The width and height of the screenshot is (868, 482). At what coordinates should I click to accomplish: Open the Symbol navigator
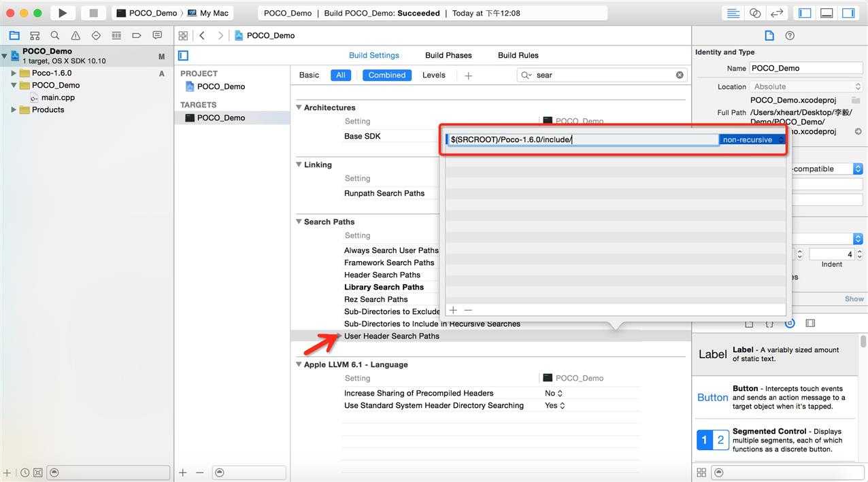coord(35,35)
